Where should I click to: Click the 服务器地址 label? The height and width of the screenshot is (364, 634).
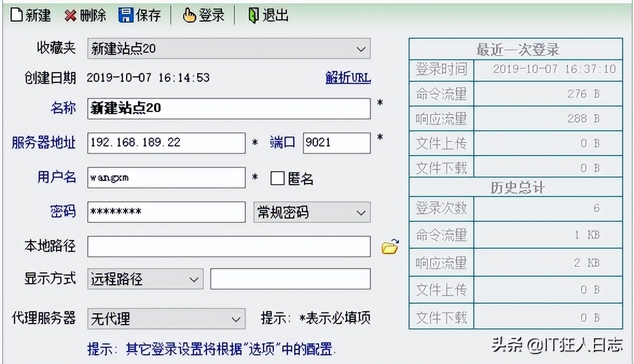(x=44, y=143)
